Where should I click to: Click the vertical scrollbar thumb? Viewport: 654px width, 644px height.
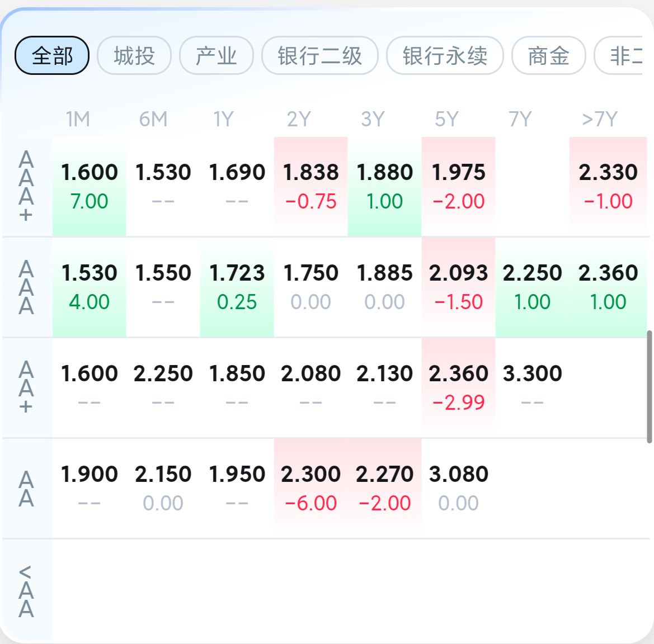[x=649, y=386]
